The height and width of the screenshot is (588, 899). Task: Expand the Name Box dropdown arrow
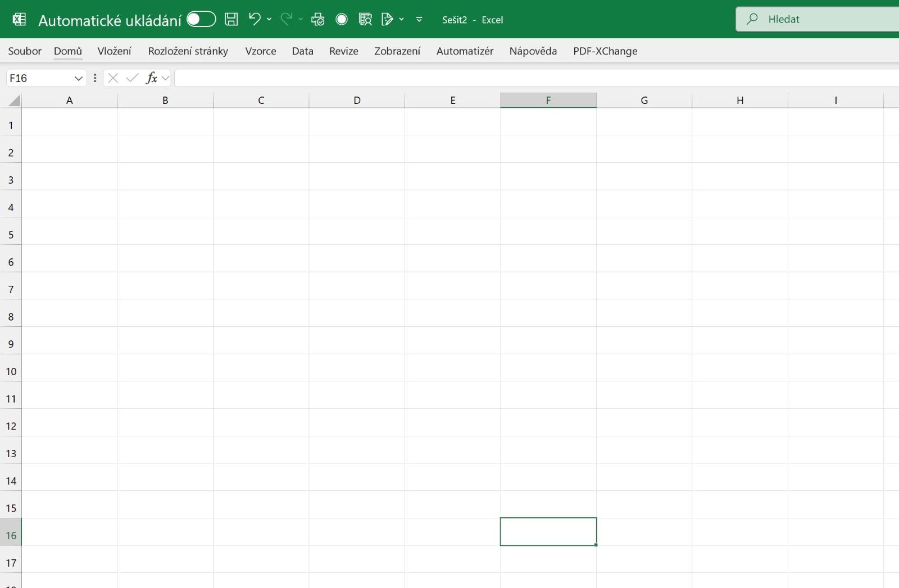pos(79,78)
